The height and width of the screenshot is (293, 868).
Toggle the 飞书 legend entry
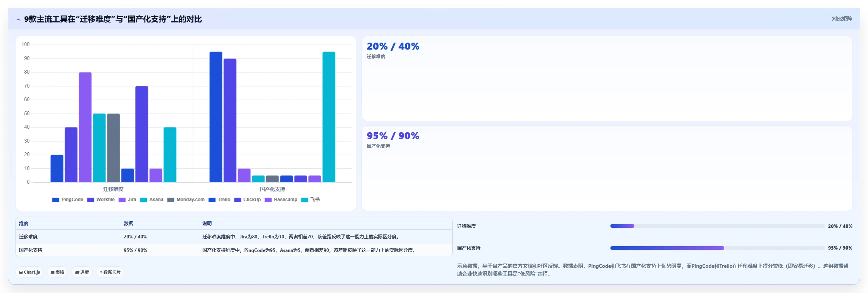click(x=310, y=200)
